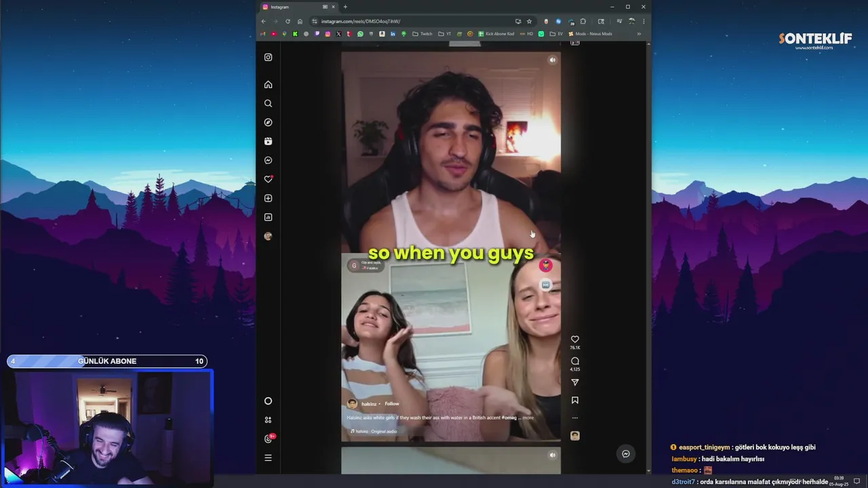Toggle sound on the current reel

(x=552, y=60)
